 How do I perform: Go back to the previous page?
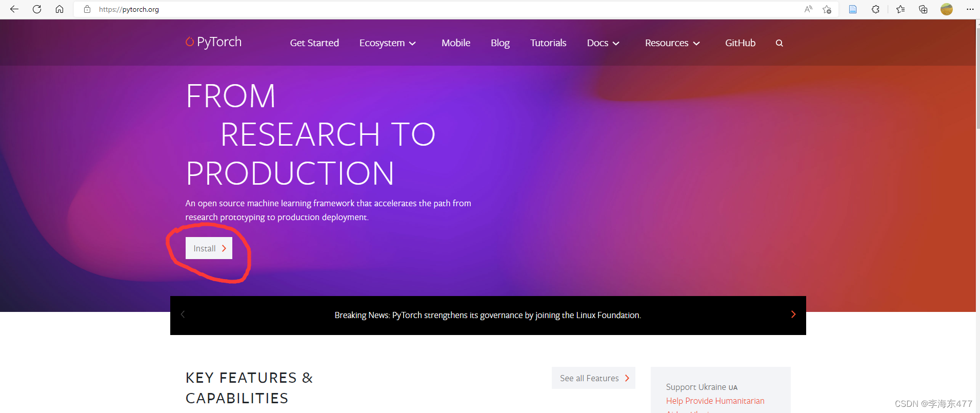(14, 9)
